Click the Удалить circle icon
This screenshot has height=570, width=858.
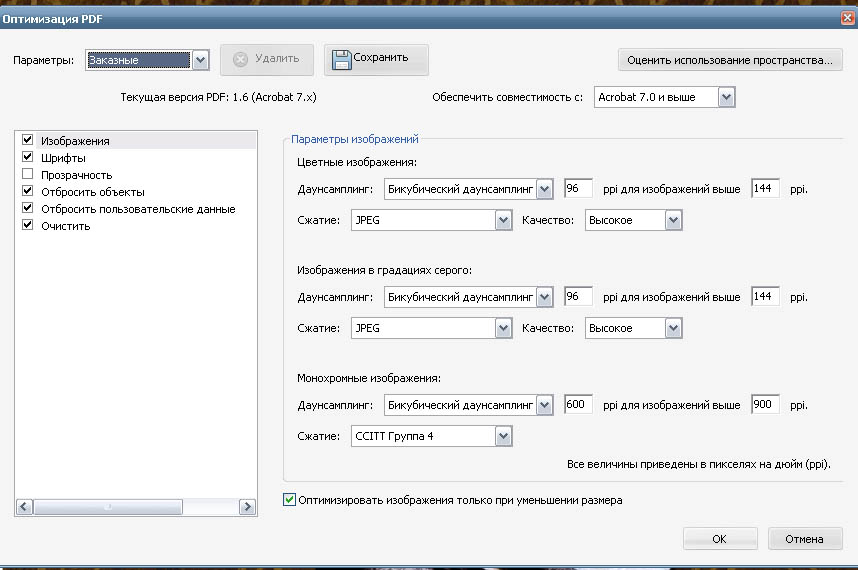240,59
